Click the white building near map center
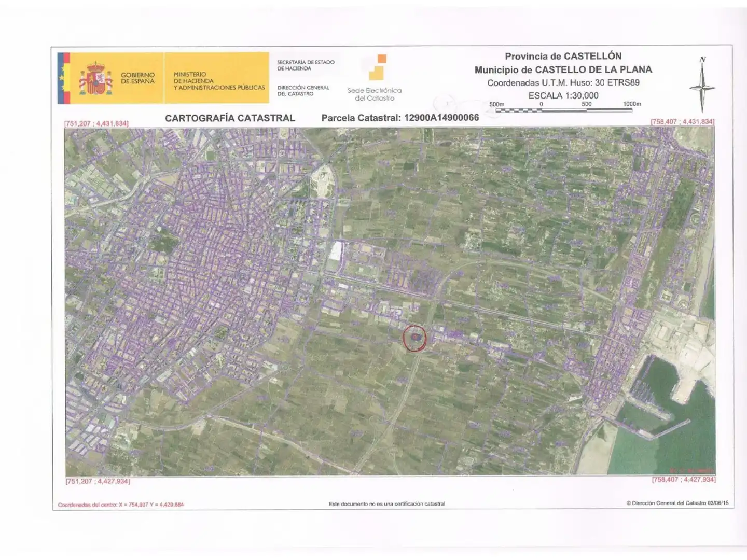 coord(336,252)
